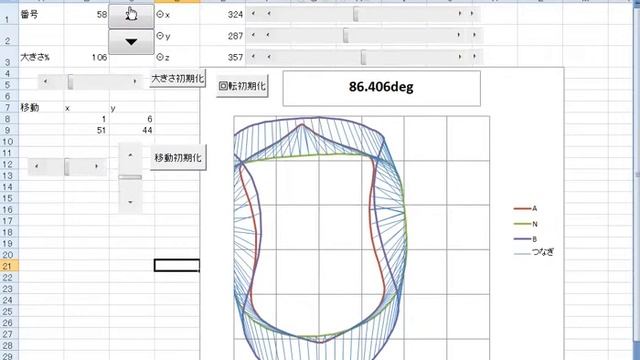Click the Θx rotation slider thumb

356,14
